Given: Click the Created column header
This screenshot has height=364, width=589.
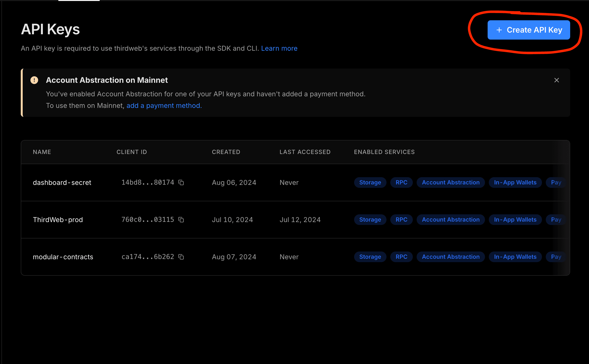Looking at the screenshot, I should tap(226, 152).
